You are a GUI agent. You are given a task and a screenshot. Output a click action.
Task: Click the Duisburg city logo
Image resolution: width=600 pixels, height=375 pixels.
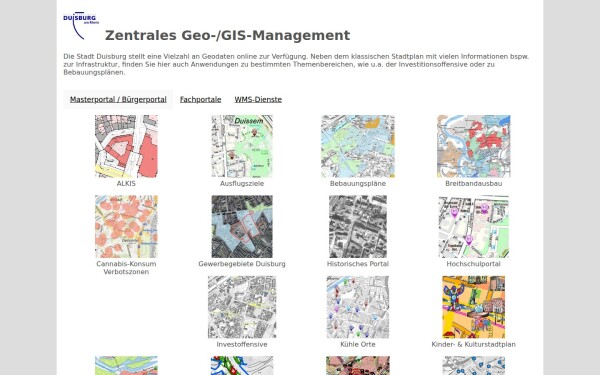(x=81, y=26)
